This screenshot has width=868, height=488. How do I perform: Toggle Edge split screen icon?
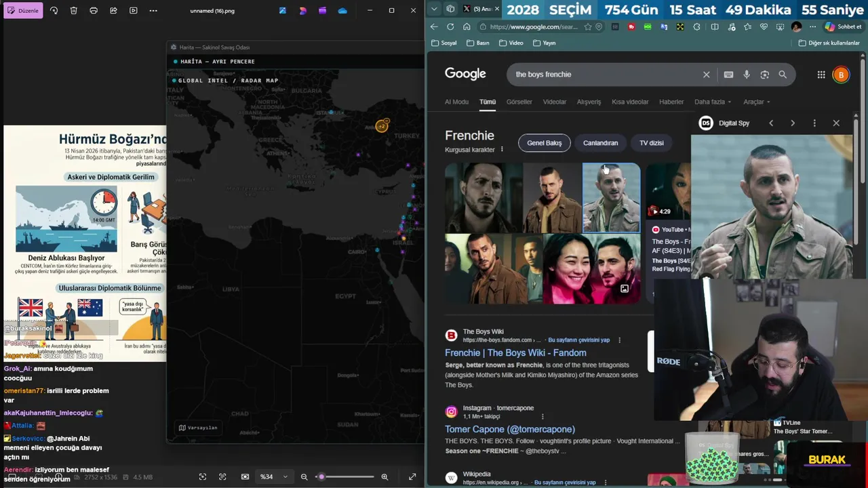pos(714,27)
